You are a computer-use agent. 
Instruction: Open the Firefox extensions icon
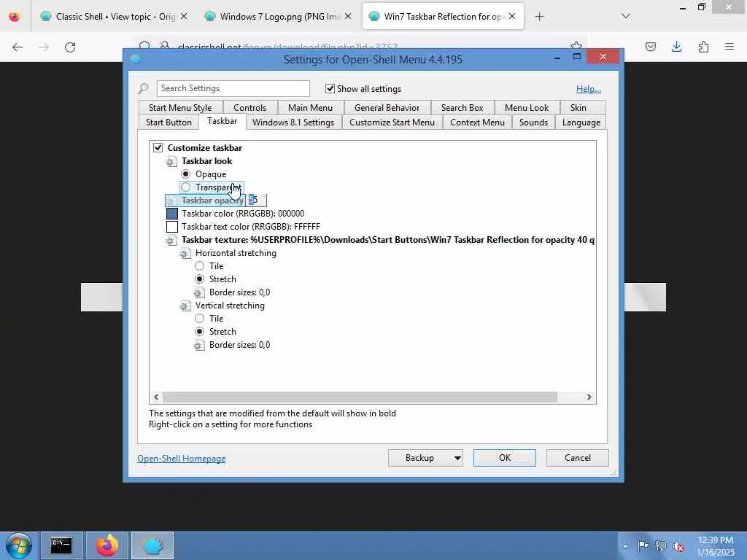coord(703,47)
